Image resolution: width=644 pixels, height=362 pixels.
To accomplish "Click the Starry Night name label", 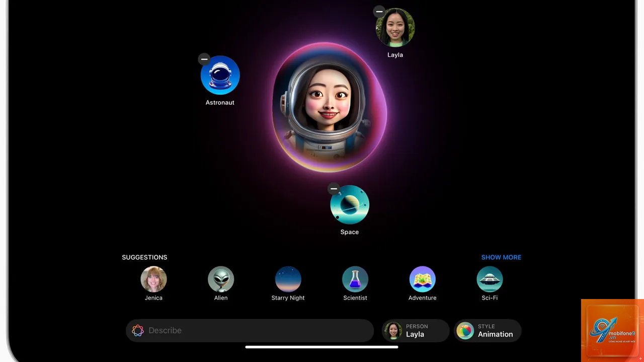I will pyautogui.click(x=288, y=298).
